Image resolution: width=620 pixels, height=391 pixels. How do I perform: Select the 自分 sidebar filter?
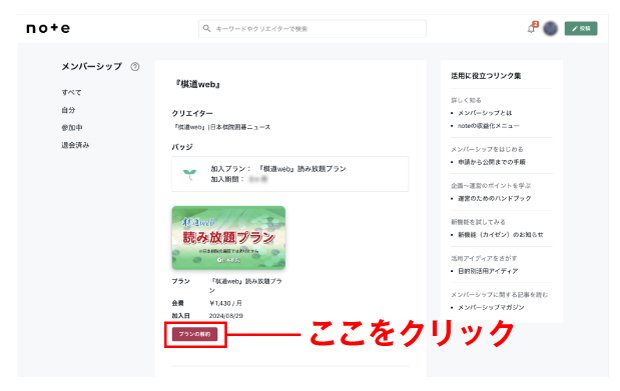point(68,110)
